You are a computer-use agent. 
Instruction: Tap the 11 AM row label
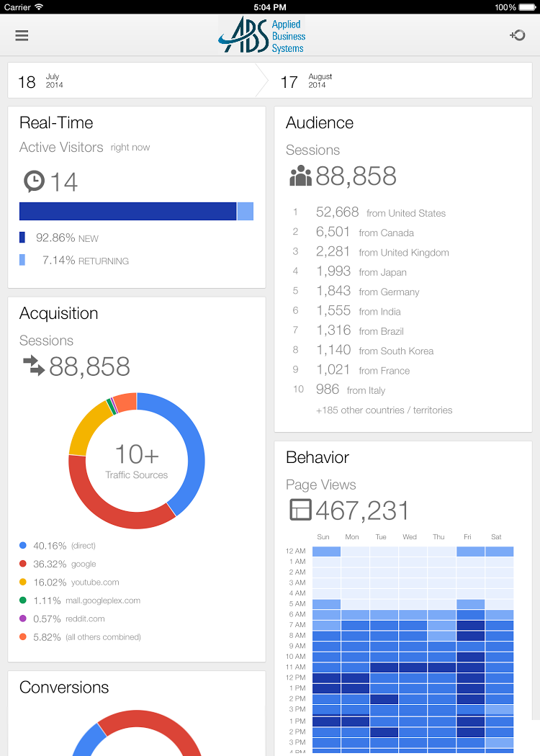(x=295, y=667)
